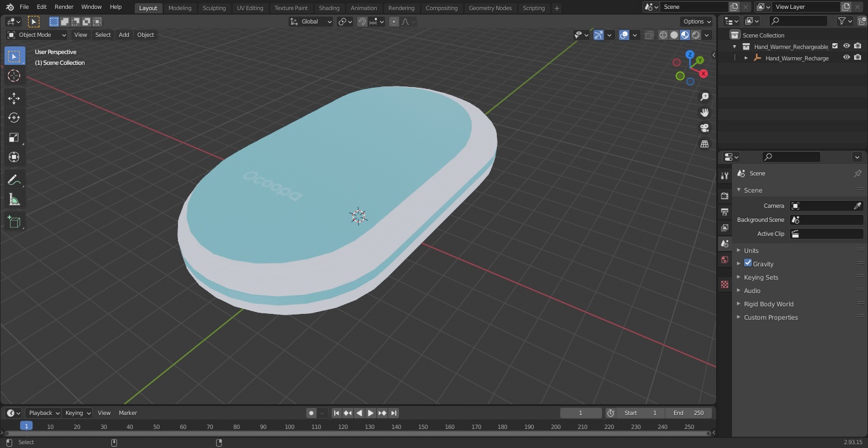
Task: Hide Hand_Warmer_Rechargeable collection with eye icon
Action: point(846,46)
